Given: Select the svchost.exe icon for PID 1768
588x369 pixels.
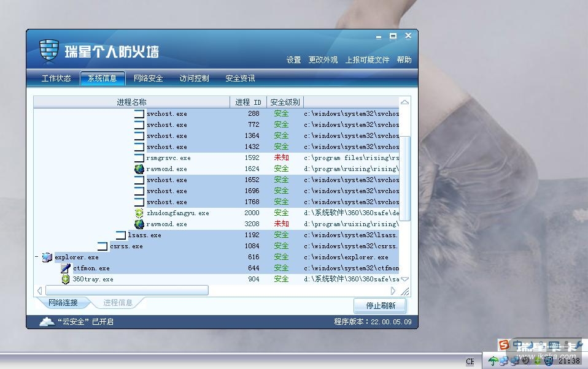Looking at the screenshot, I should (139, 202).
